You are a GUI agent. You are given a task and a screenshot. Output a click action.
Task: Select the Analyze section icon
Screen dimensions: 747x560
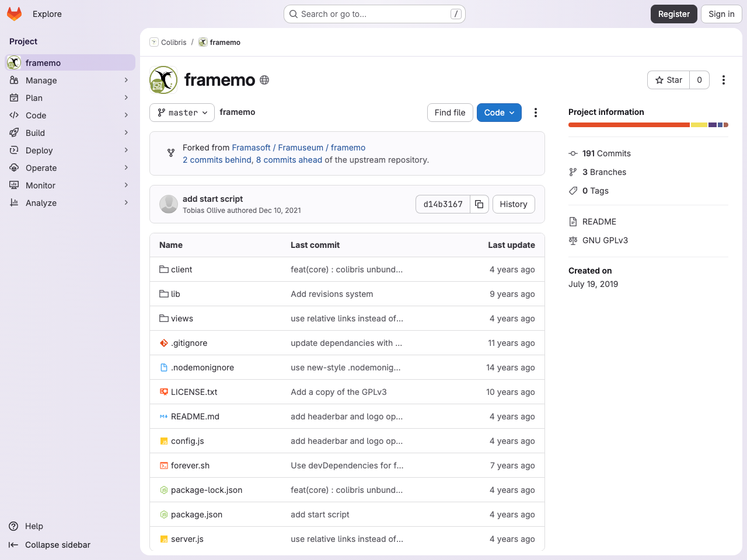pos(13,202)
